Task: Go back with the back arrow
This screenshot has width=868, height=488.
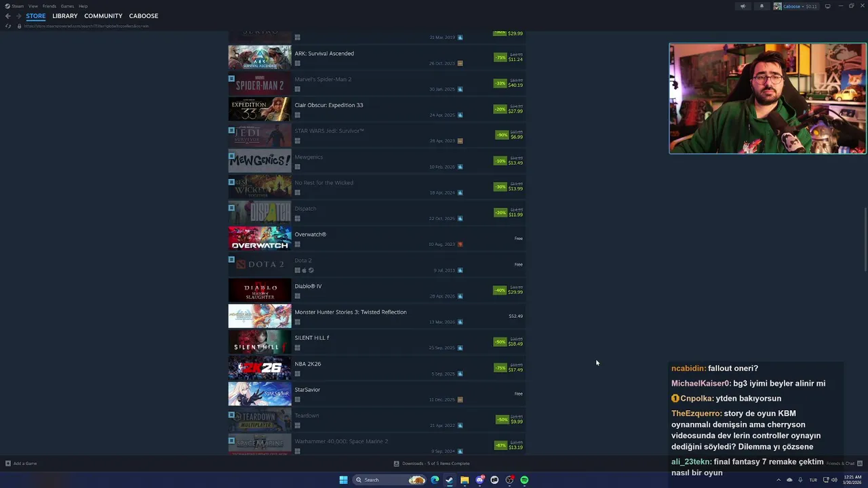Action: 7,16
